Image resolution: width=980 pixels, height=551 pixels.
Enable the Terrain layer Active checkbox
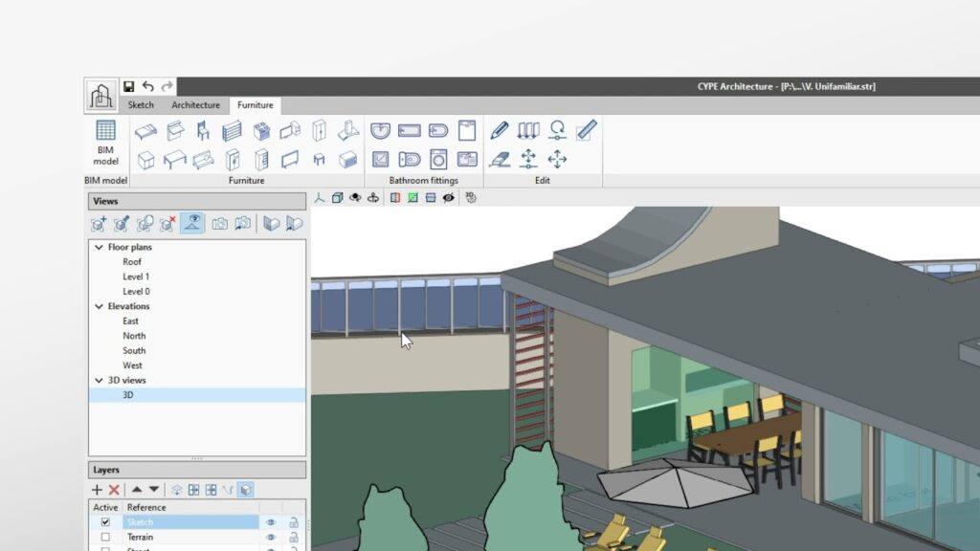tap(105, 539)
